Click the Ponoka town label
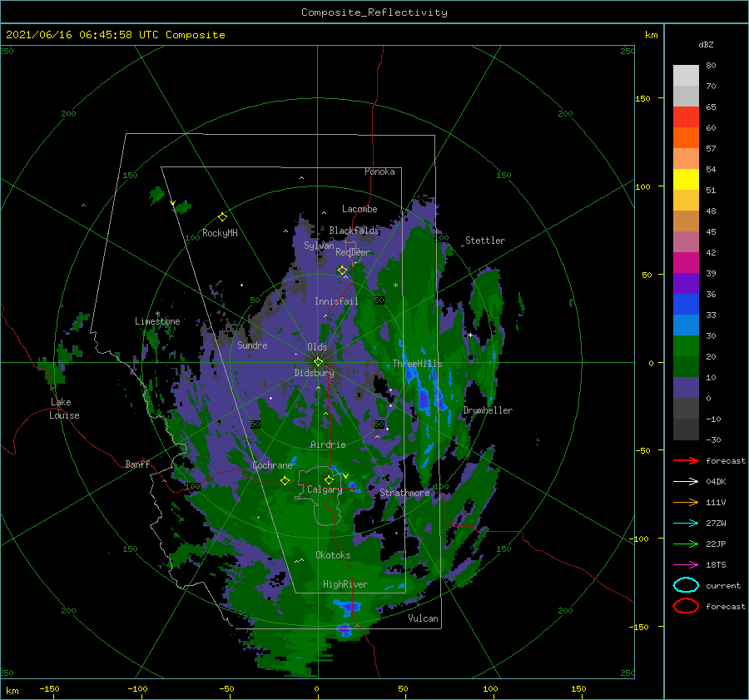This screenshot has height=700, width=749. tap(379, 171)
